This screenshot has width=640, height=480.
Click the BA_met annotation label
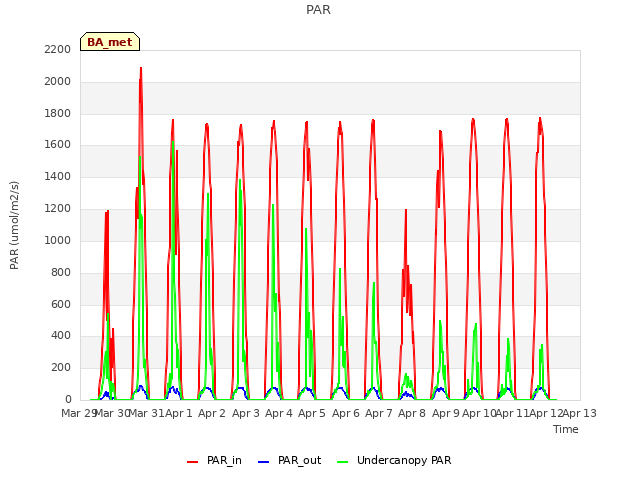(110, 42)
